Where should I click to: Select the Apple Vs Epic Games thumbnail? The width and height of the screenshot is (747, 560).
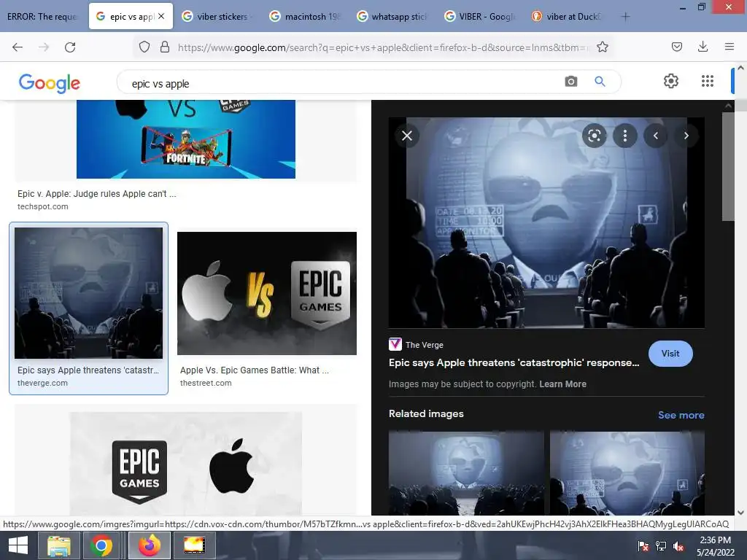[x=267, y=293]
